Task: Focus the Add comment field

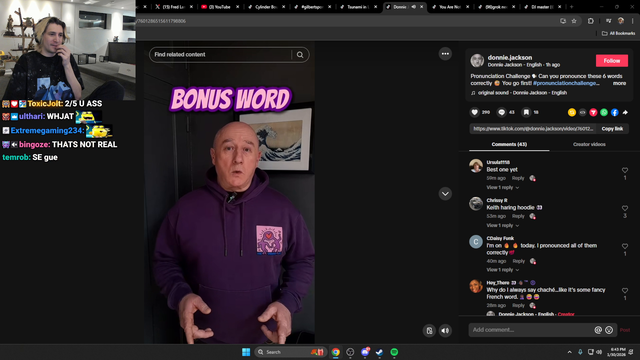Action: point(530,330)
